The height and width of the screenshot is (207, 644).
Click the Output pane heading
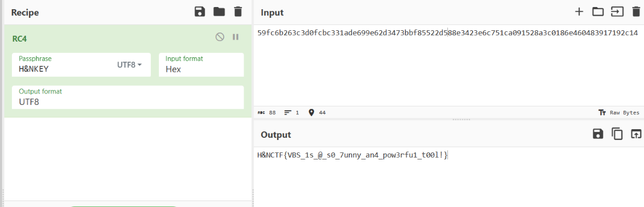[x=276, y=135]
